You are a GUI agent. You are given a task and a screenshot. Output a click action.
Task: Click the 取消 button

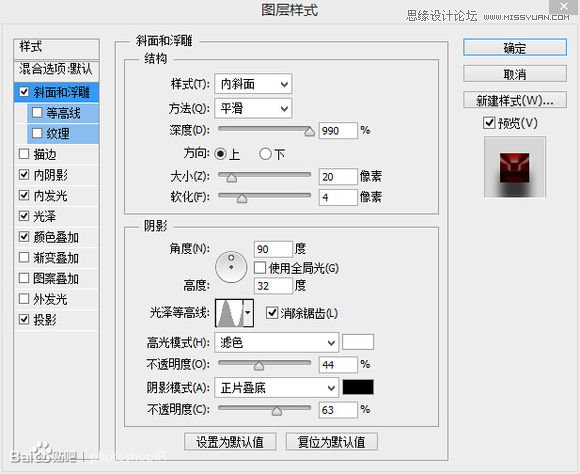[x=515, y=74]
